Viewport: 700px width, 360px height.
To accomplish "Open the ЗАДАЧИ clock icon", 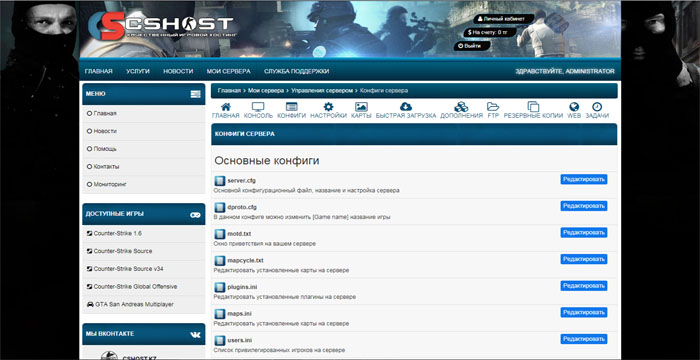I will (x=597, y=107).
